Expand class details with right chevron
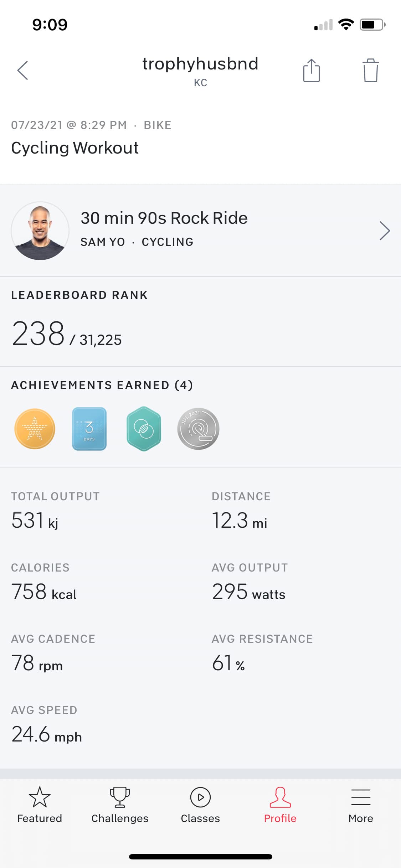The height and width of the screenshot is (868, 401). point(384,231)
